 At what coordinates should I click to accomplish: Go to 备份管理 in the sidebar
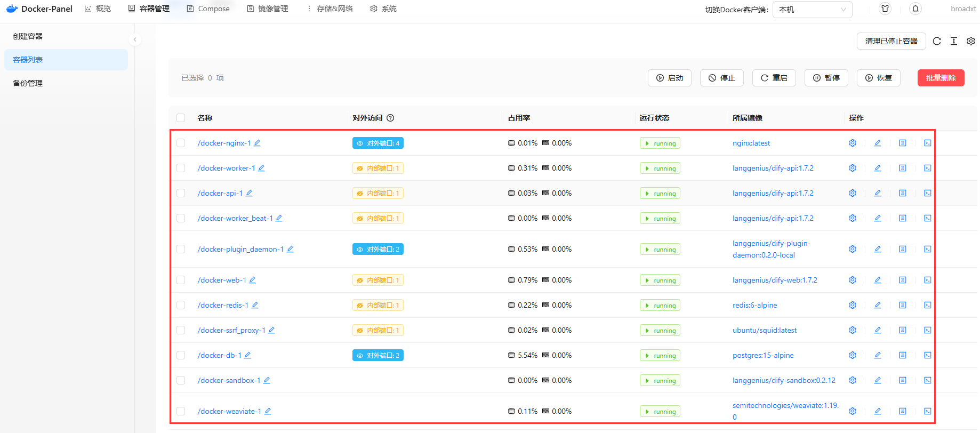tap(28, 83)
